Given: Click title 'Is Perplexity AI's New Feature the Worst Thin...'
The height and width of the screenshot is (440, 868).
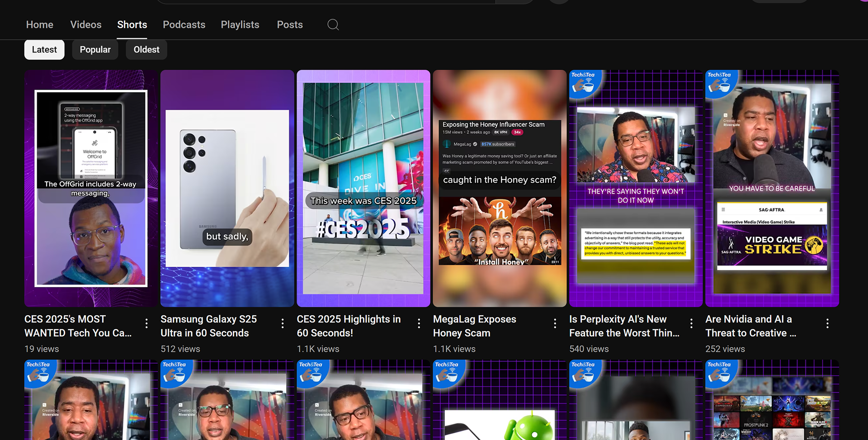Looking at the screenshot, I should (624, 326).
